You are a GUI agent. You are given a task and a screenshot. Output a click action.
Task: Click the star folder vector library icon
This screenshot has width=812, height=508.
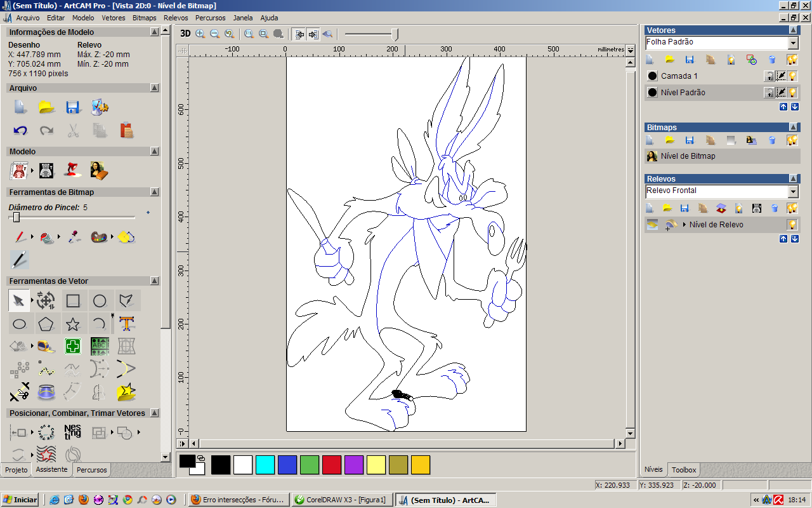coord(127,392)
